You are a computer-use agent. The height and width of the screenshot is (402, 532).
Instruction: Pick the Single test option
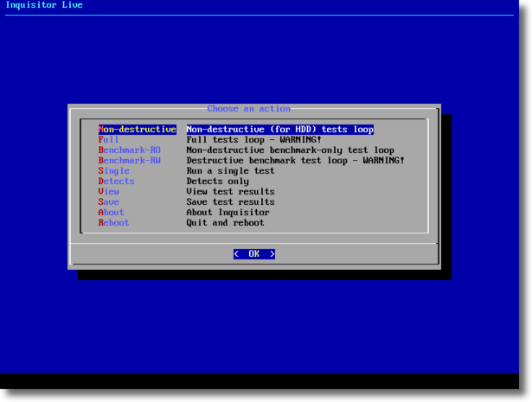point(113,171)
